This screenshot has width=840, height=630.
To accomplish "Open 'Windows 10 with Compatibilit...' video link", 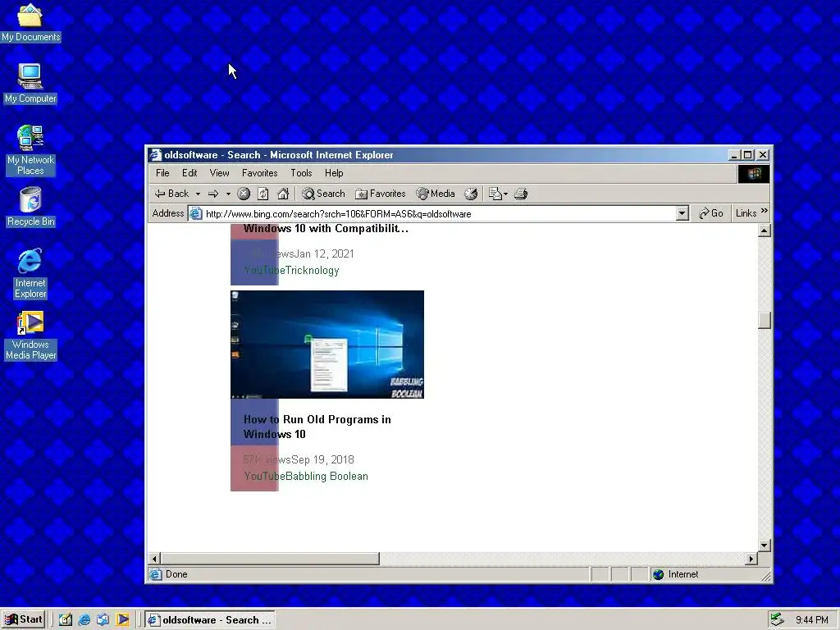I will [326, 229].
